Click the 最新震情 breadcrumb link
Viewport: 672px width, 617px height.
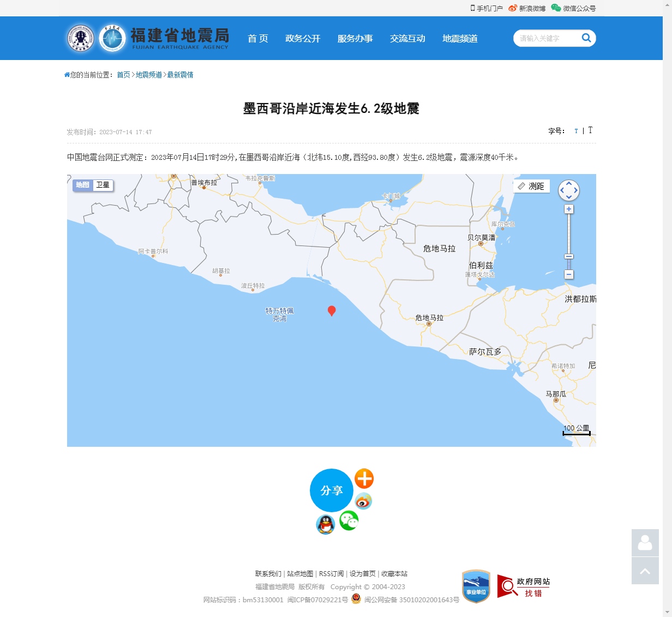(180, 75)
